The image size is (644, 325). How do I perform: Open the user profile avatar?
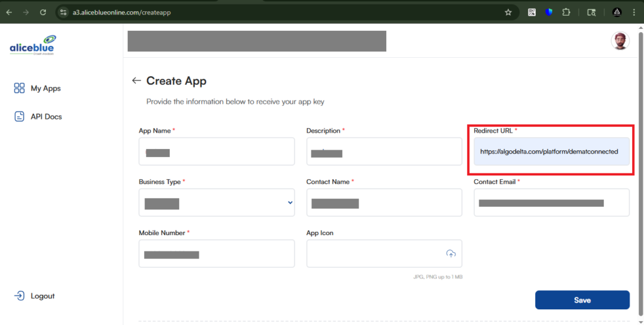[619, 41]
